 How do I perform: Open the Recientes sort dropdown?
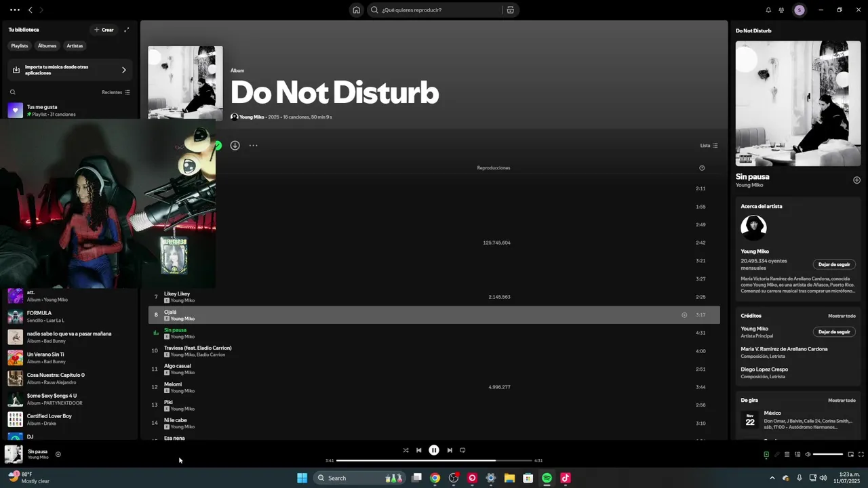click(116, 92)
